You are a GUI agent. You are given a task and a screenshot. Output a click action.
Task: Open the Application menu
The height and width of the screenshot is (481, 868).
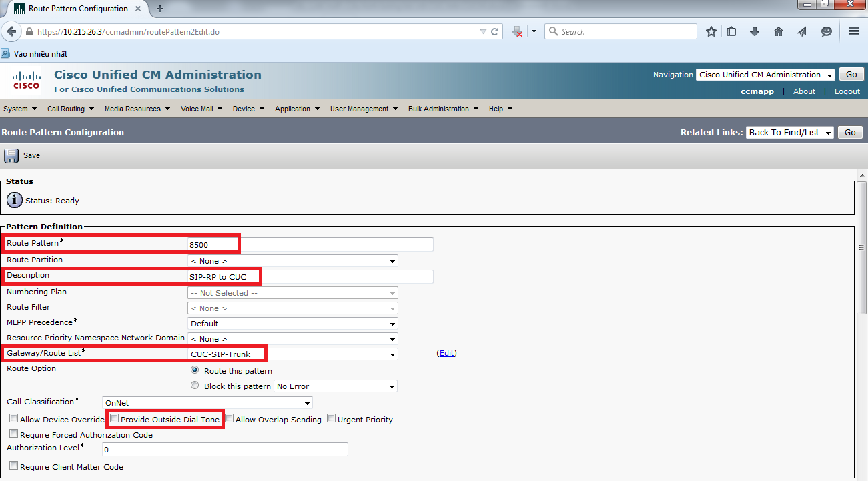[x=297, y=109]
